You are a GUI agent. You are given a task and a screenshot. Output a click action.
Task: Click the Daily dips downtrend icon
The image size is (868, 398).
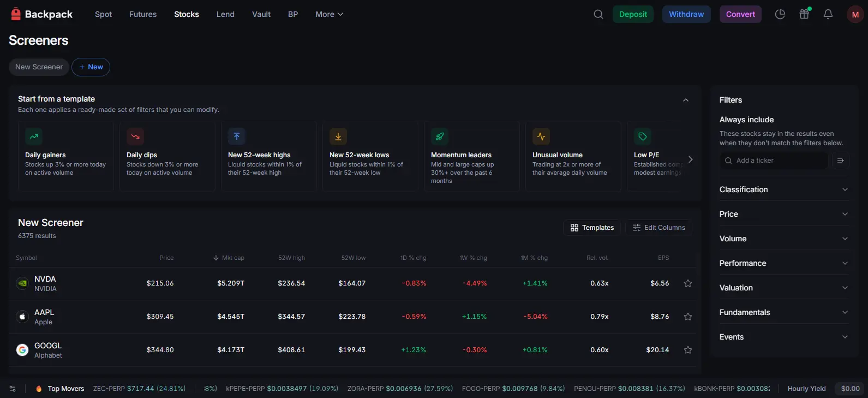coord(135,136)
